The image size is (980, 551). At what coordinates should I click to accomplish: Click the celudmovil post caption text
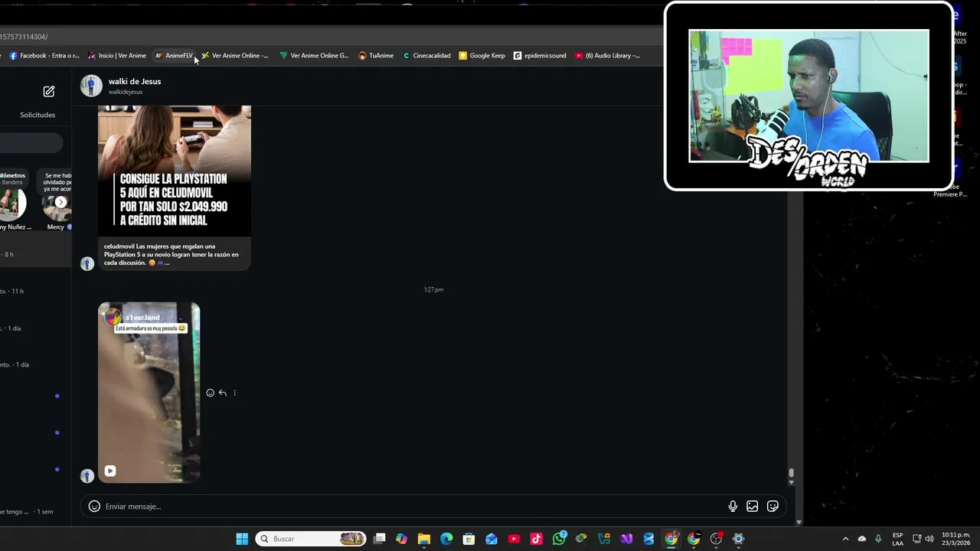click(171, 254)
